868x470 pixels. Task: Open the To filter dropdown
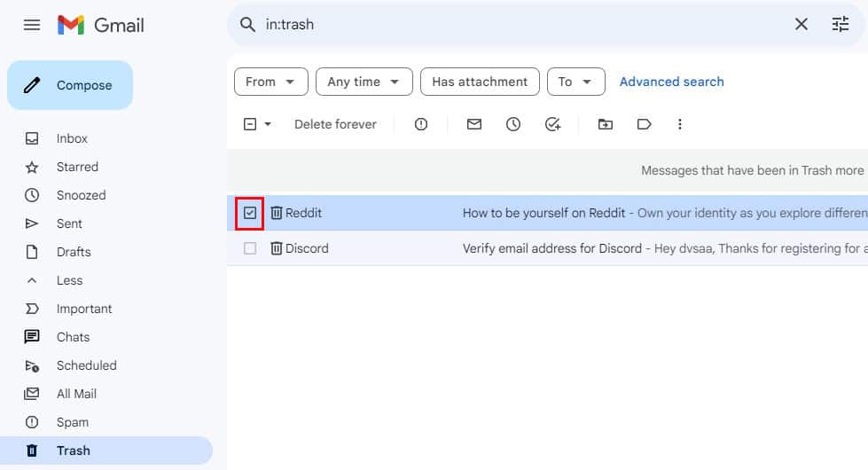(575, 82)
